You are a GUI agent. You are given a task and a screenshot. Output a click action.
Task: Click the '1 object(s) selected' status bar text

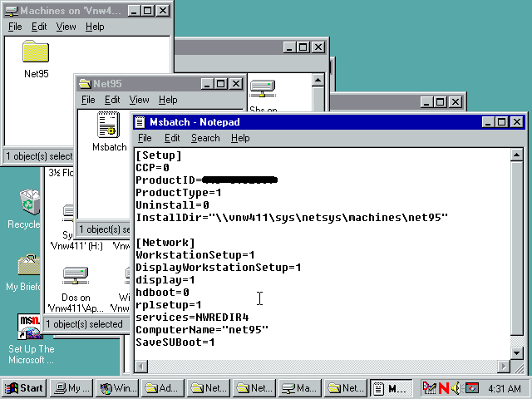click(84, 324)
